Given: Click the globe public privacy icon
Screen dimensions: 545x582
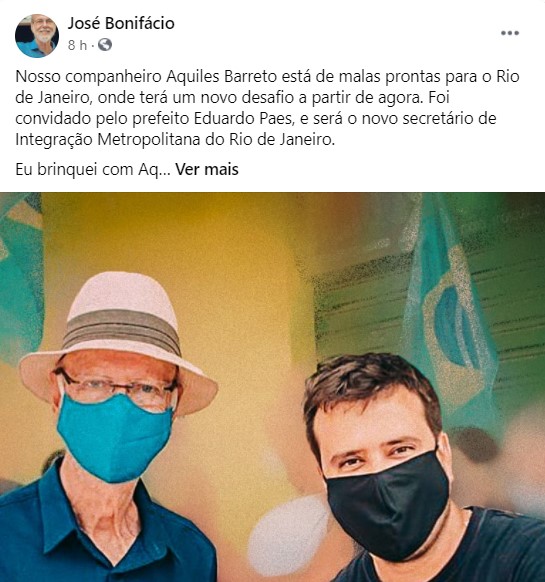Looking at the screenshot, I should click(105, 45).
